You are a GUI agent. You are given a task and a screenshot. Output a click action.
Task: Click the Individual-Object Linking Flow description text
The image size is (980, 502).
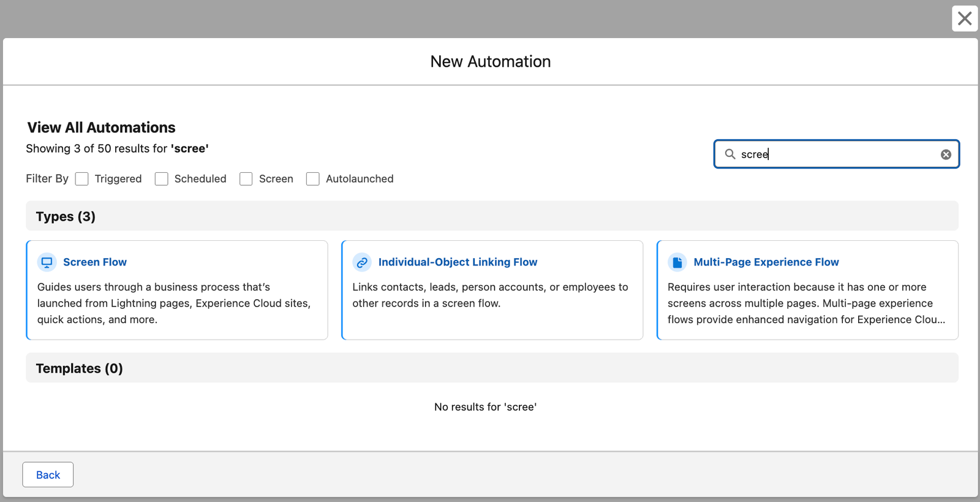pos(490,295)
